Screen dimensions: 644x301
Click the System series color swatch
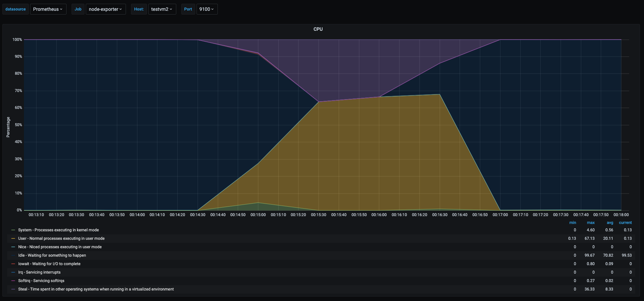pyautogui.click(x=13, y=230)
